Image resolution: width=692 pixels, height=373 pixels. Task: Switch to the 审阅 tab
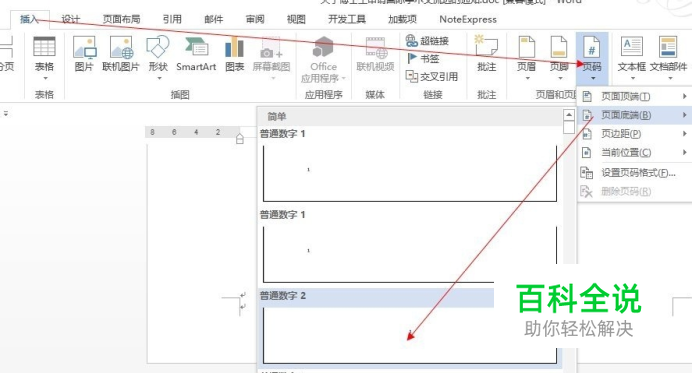pos(255,19)
